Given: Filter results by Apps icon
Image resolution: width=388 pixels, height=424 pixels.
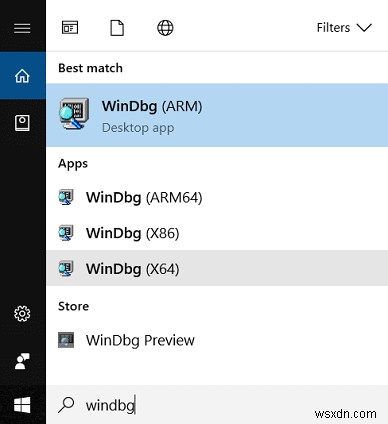Looking at the screenshot, I should tap(70, 28).
